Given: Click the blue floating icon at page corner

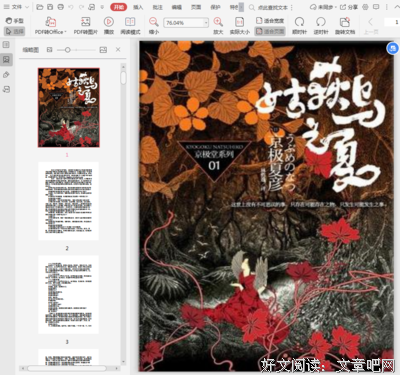Looking at the screenshot, I should click(392, 48).
